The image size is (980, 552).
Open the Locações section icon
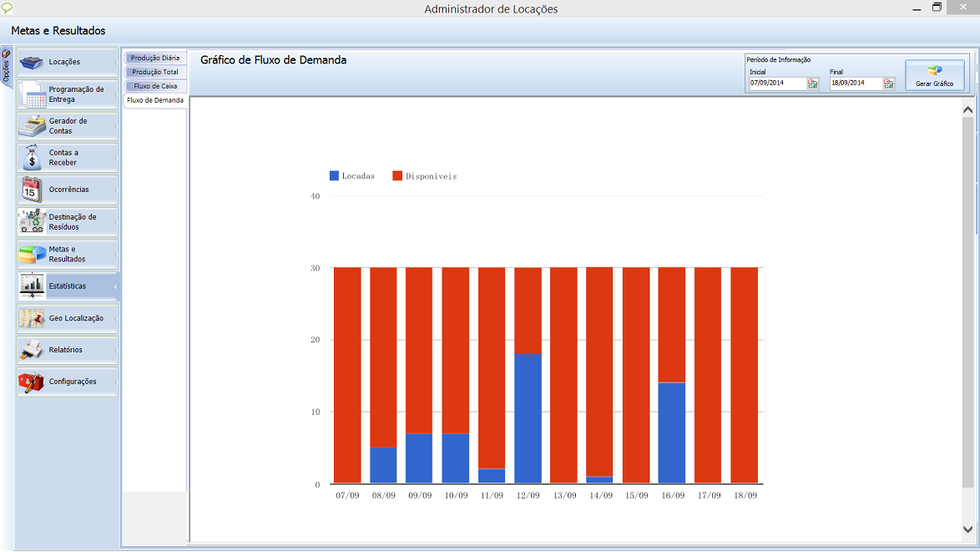32,63
